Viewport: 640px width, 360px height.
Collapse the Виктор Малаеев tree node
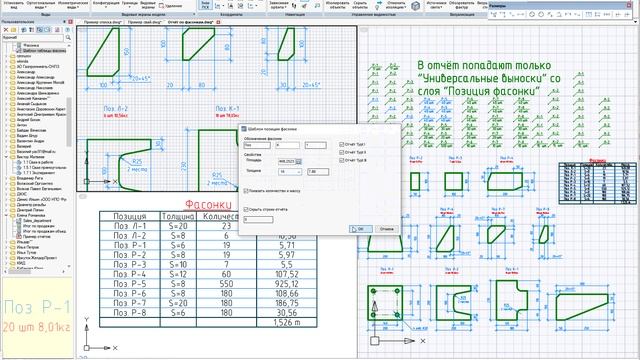click(7, 157)
